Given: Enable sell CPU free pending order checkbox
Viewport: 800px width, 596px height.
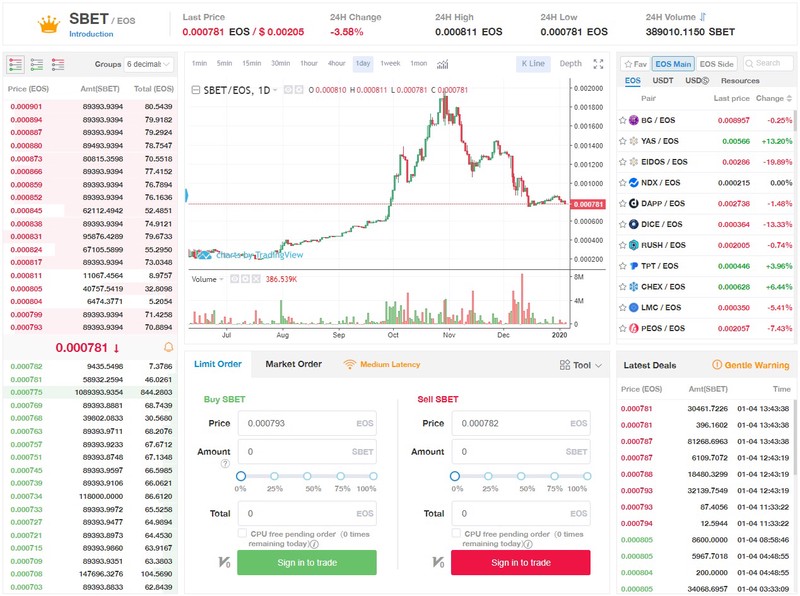Looking at the screenshot, I should click(456, 533).
